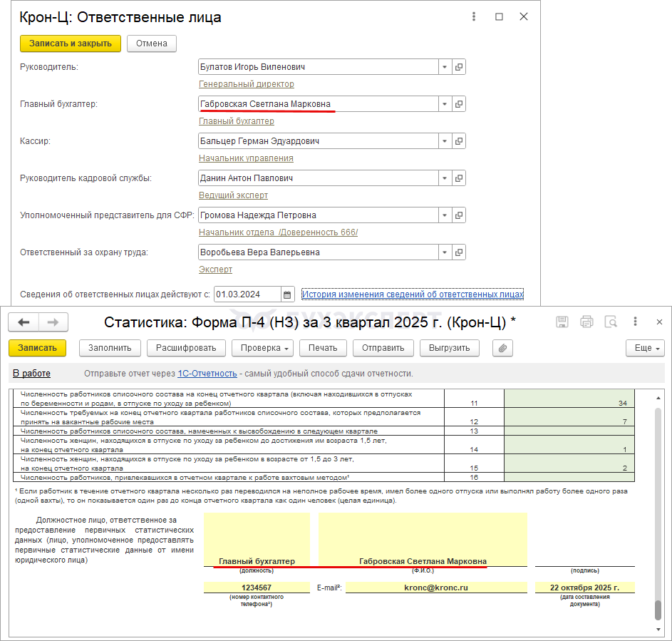Click the E-mail field containing kronc@kronc.ru

(435, 588)
